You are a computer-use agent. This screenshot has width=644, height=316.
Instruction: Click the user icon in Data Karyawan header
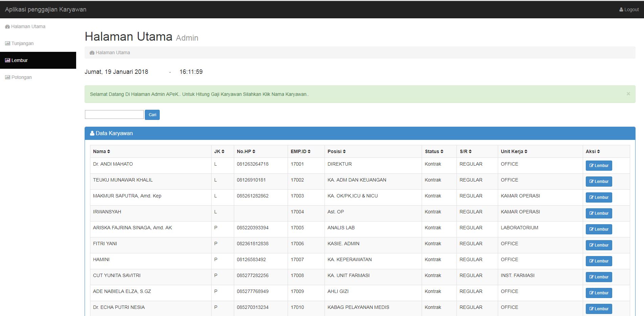click(92, 133)
